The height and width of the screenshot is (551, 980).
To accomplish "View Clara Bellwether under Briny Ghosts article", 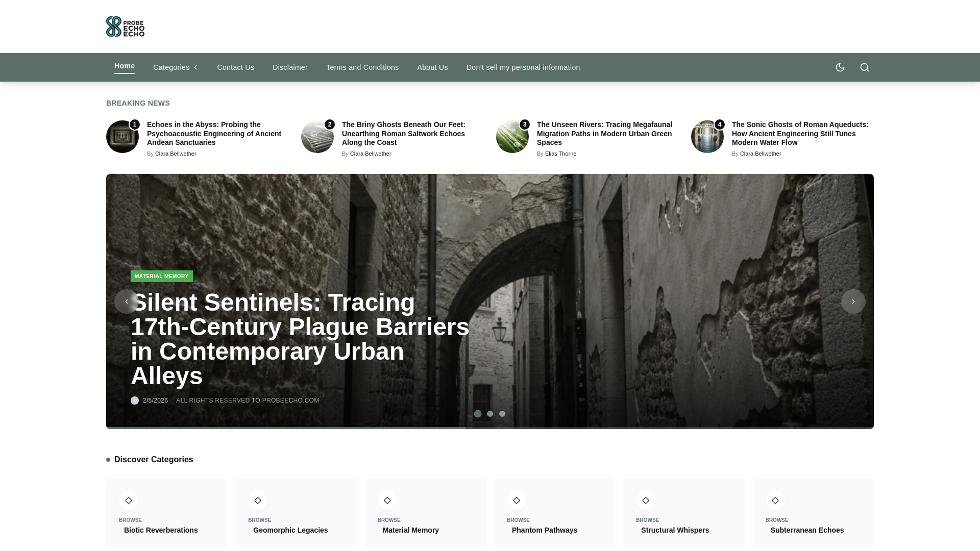I will (371, 154).
